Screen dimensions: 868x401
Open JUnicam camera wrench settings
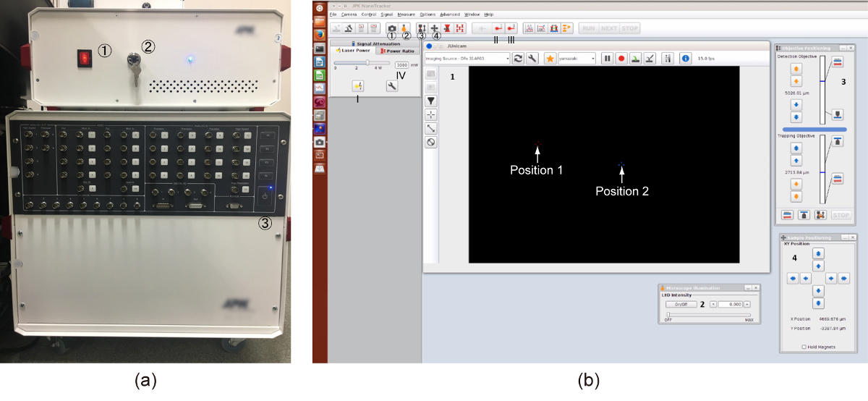click(532, 58)
